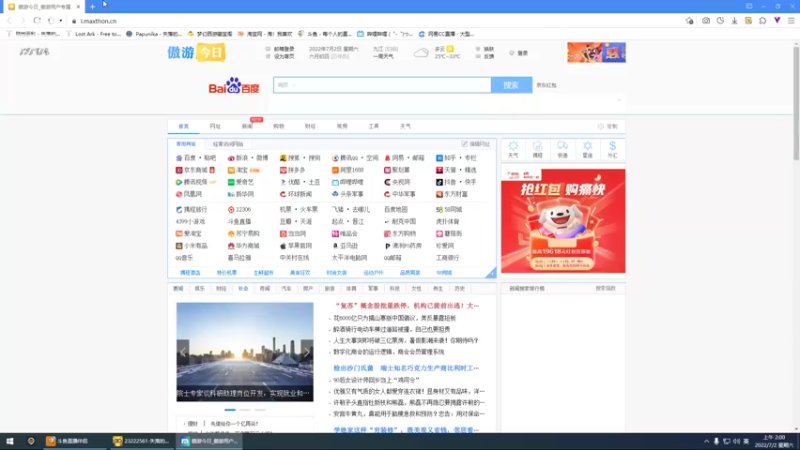Show previous news carousel slide
Image resolution: width=800 pixels, height=450 pixels.
(x=183, y=352)
